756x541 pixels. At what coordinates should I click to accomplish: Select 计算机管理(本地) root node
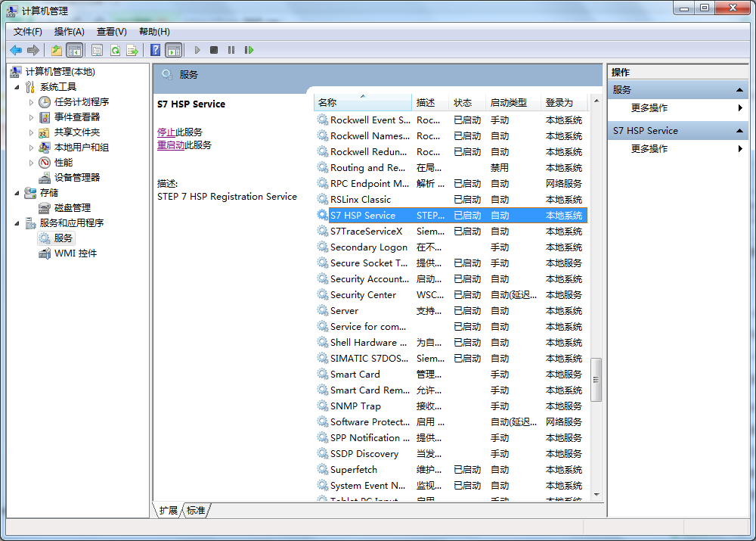click(x=60, y=72)
